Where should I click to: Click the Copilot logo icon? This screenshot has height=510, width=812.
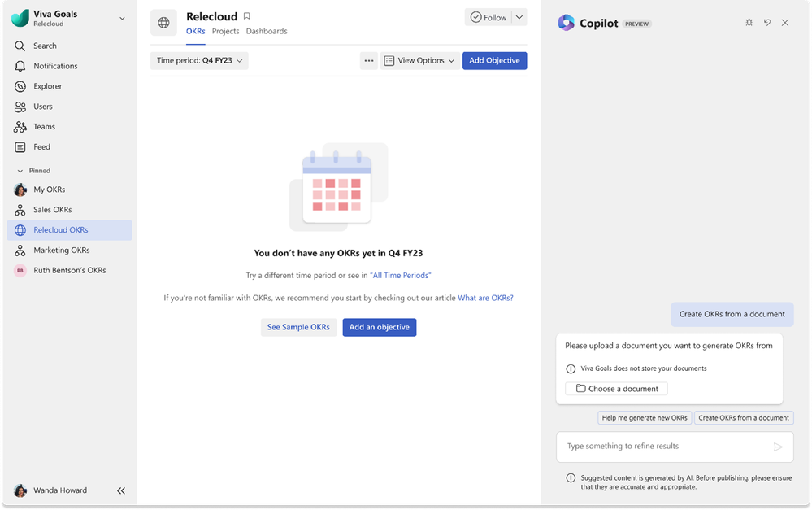(566, 23)
